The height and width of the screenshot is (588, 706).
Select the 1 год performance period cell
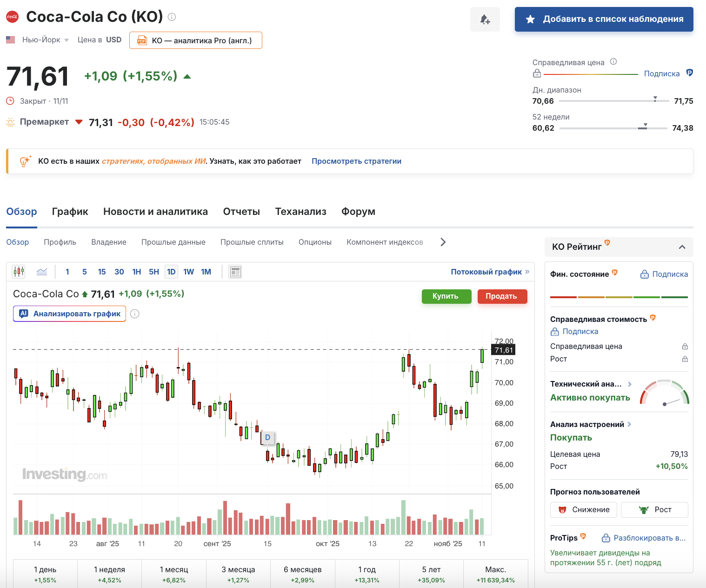pyautogui.click(x=367, y=574)
